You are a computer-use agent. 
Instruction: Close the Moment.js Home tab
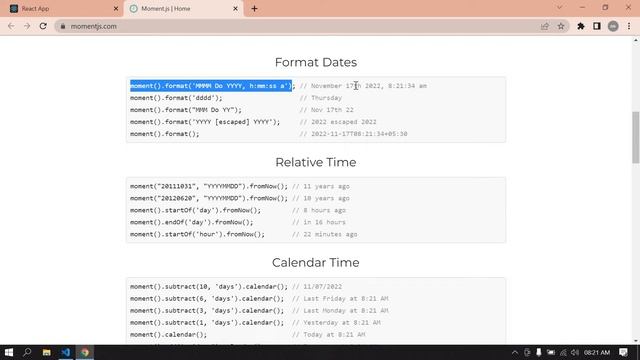coord(235,9)
